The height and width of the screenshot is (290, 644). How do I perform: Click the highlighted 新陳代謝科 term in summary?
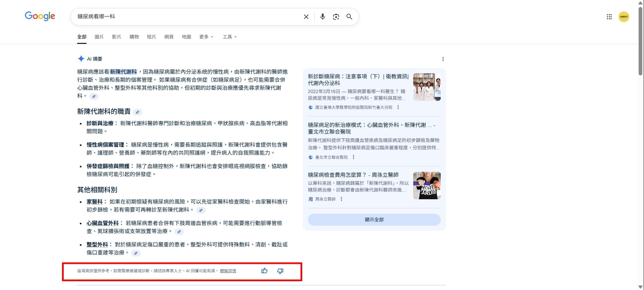123,72
